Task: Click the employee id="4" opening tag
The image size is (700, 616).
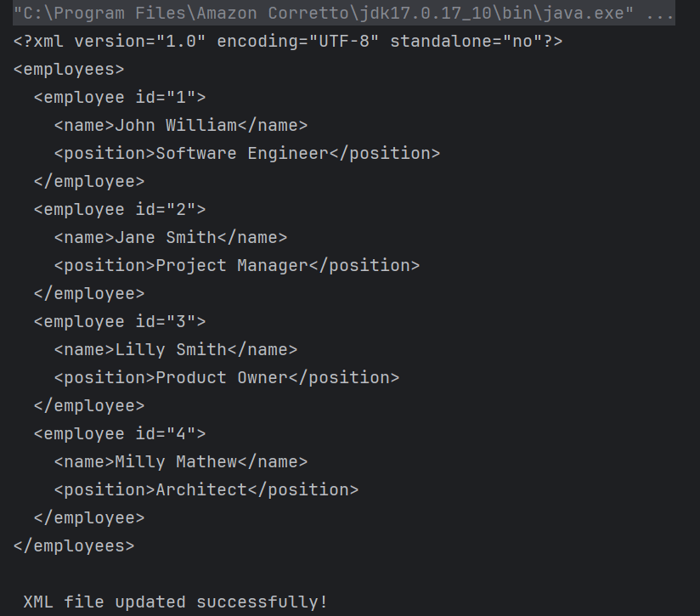Action: (120, 434)
